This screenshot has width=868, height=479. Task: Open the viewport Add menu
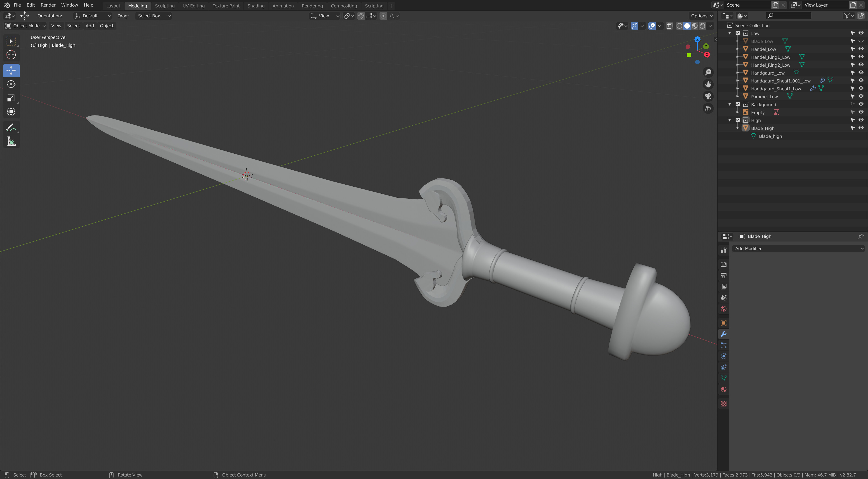[x=90, y=26]
